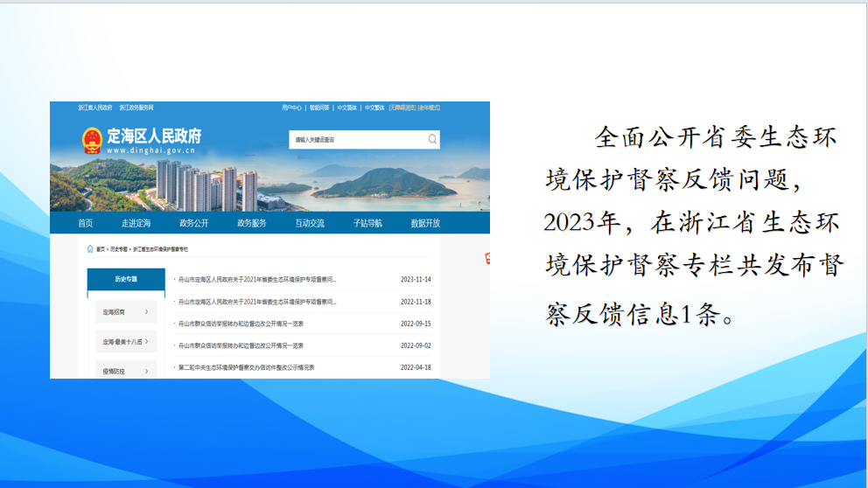868x488 pixels.
Task: Open the article dated 2023-11-14
Action: pos(257,280)
